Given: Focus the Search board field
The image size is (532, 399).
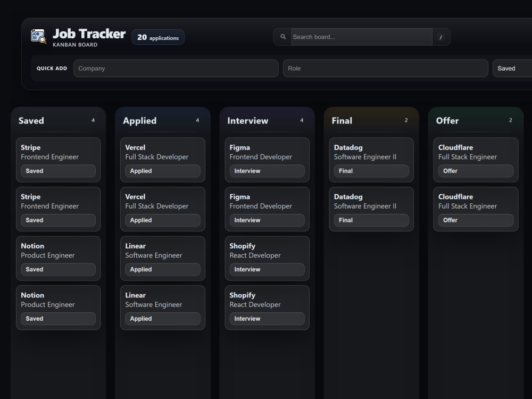Looking at the screenshot, I should [x=362, y=37].
